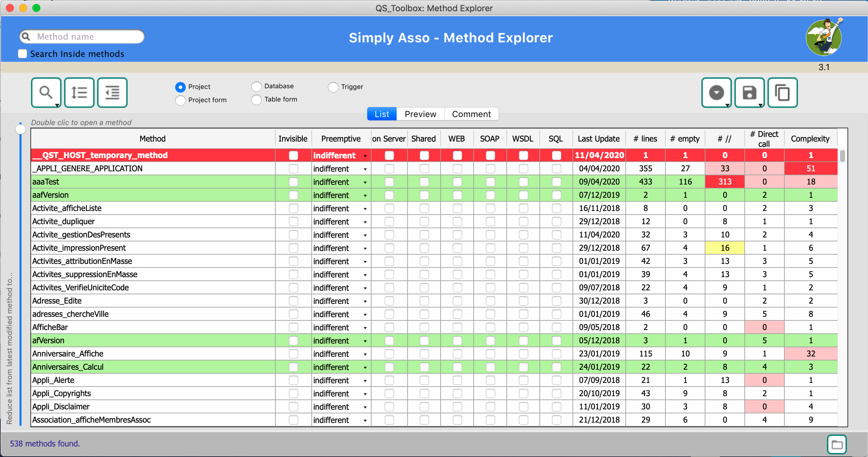Click the floppy disk save icon
868x457 pixels.
pos(749,93)
